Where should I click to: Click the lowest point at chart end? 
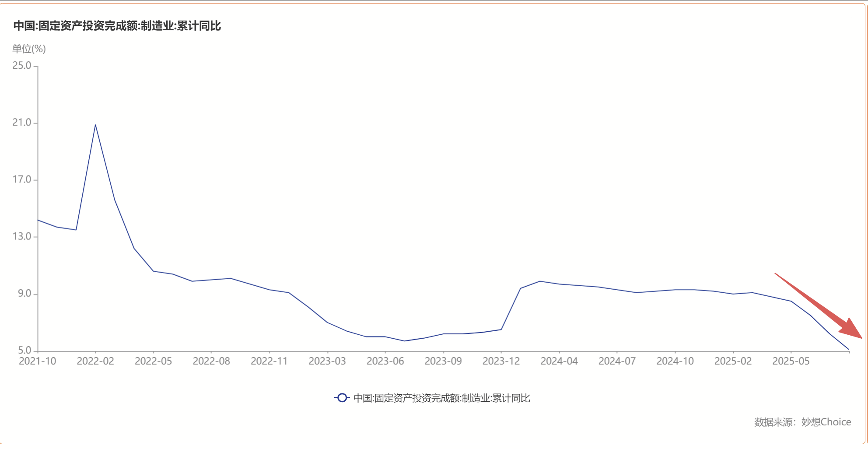[x=848, y=349]
